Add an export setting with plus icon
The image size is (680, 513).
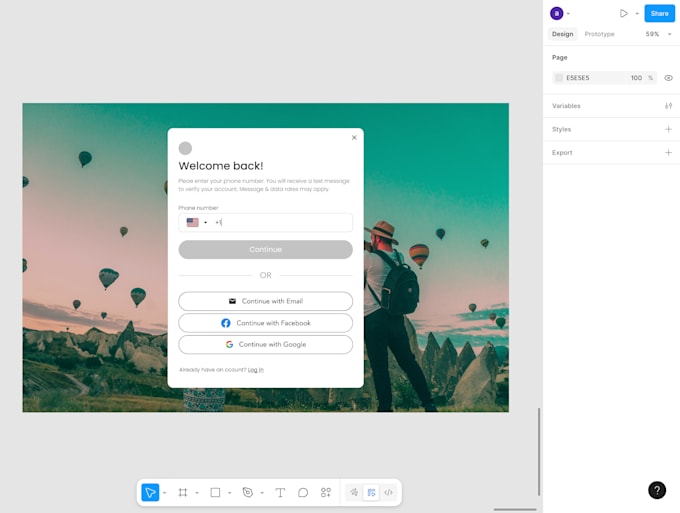668,153
